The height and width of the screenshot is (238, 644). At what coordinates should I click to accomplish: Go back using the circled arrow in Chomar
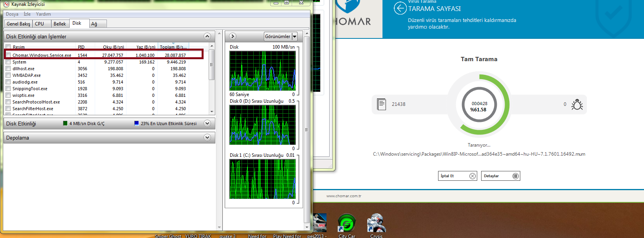[400, 8]
